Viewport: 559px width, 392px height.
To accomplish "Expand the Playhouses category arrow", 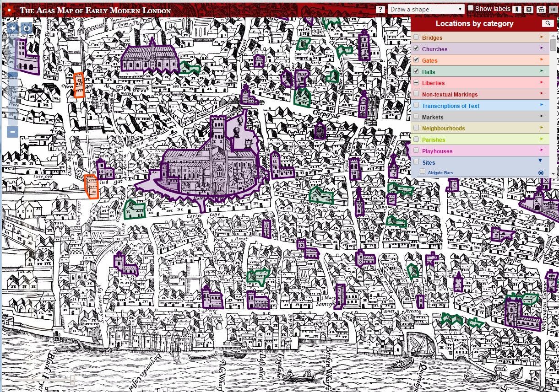I will coord(542,150).
